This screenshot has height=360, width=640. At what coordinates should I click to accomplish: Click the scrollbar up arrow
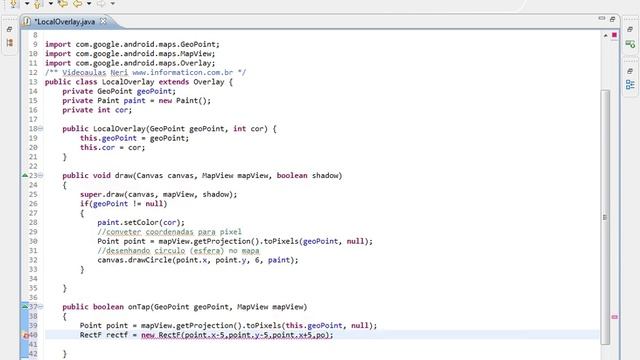[605, 36]
